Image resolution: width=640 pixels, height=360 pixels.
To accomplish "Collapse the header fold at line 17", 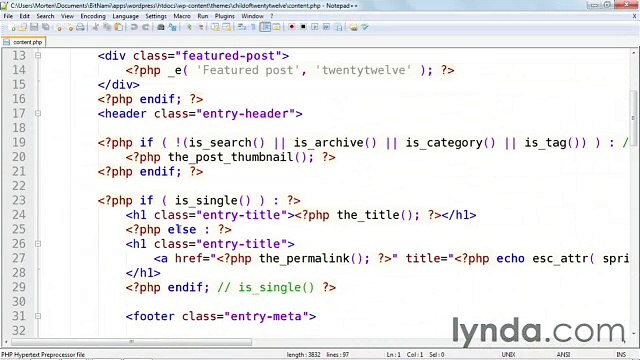I will (x=38, y=113).
